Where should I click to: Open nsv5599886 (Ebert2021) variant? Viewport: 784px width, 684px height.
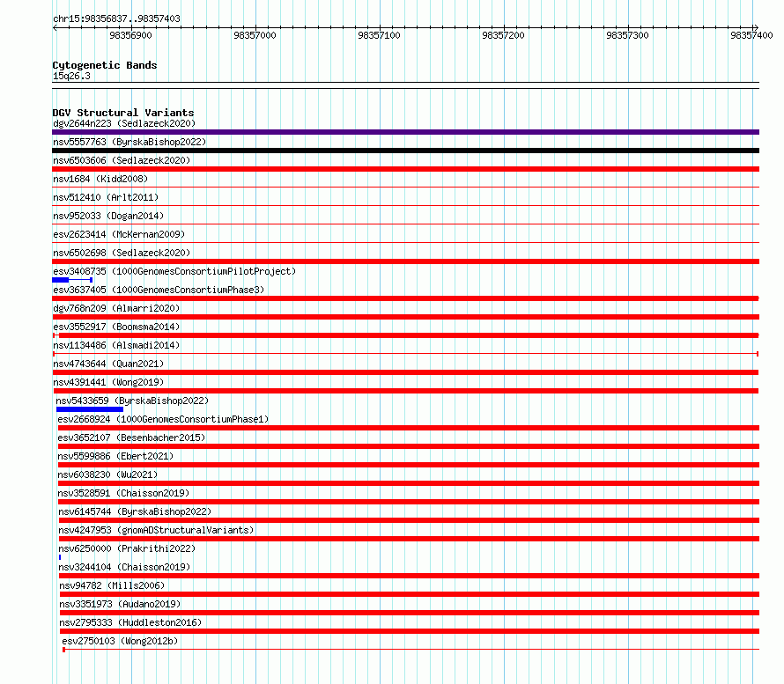pyautogui.click(x=115, y=456)
